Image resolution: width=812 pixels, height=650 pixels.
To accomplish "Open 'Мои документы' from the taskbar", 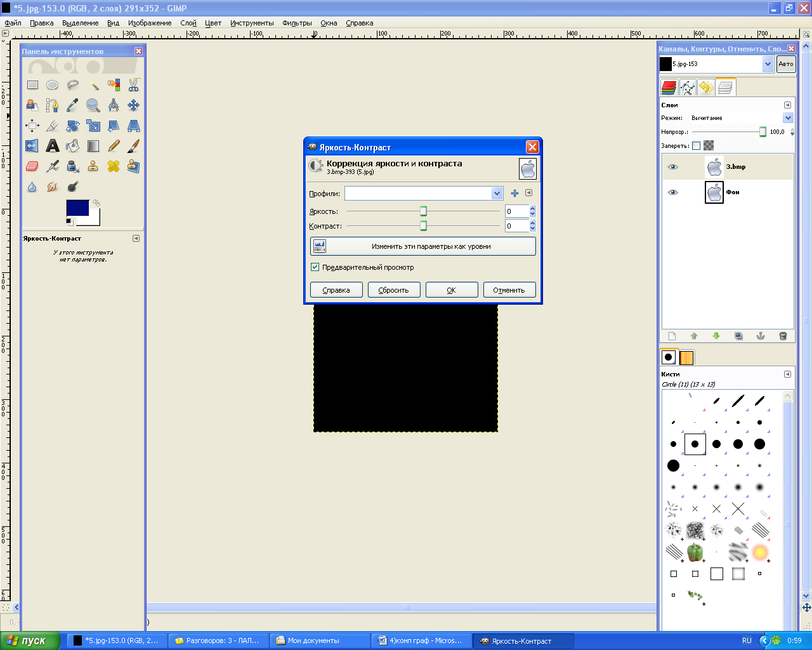I will click(x=320, y=640).
